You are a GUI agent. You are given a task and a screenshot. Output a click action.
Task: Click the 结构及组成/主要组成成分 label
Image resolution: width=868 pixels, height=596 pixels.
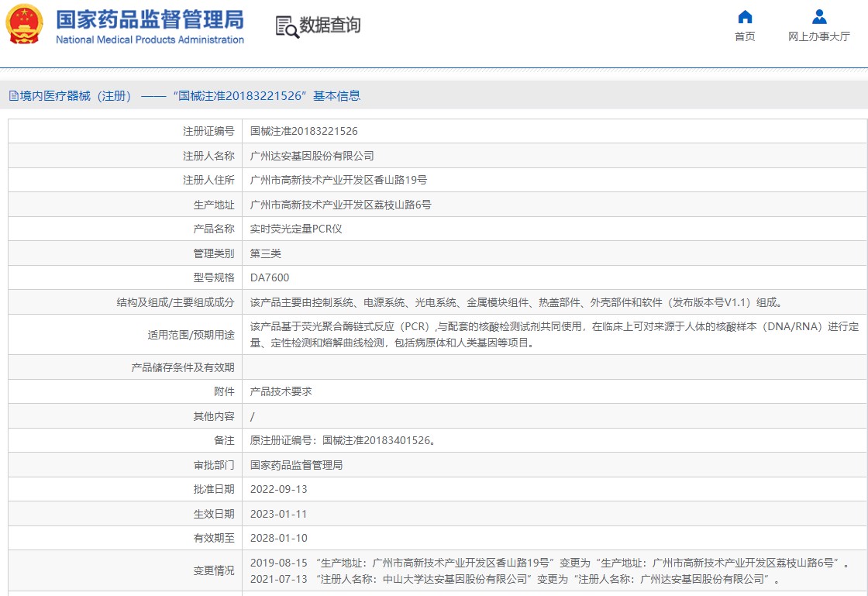click(175, 303)
